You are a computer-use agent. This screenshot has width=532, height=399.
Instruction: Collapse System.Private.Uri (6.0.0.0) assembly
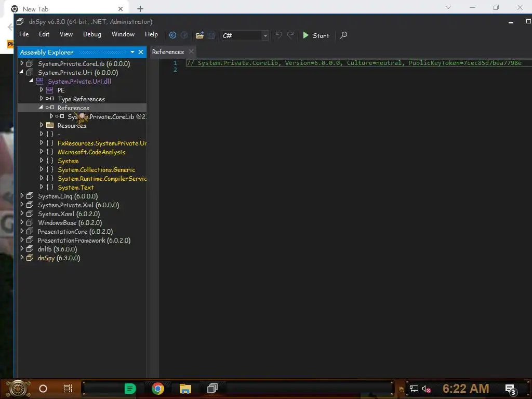point(22,72)
